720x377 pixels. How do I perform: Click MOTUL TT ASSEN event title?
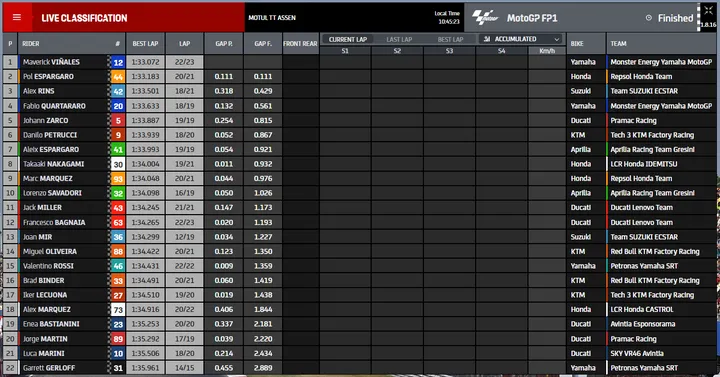click(x=272, y=18)
